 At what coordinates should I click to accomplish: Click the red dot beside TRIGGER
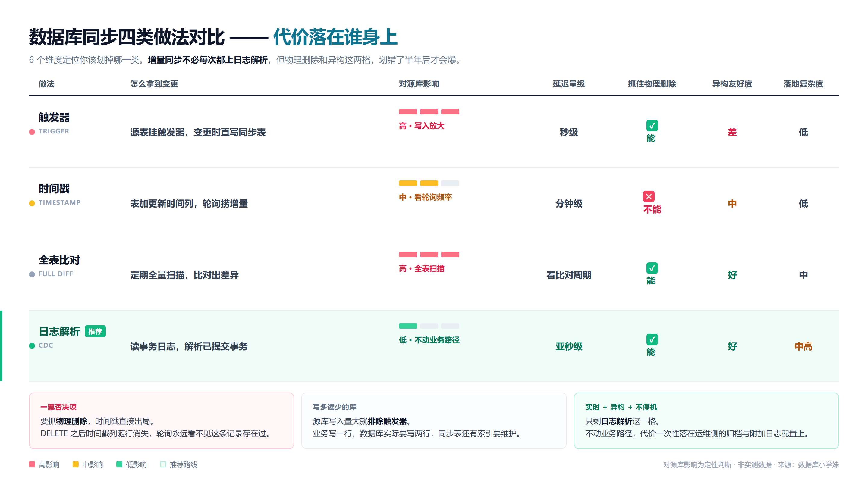coord(32,132)
